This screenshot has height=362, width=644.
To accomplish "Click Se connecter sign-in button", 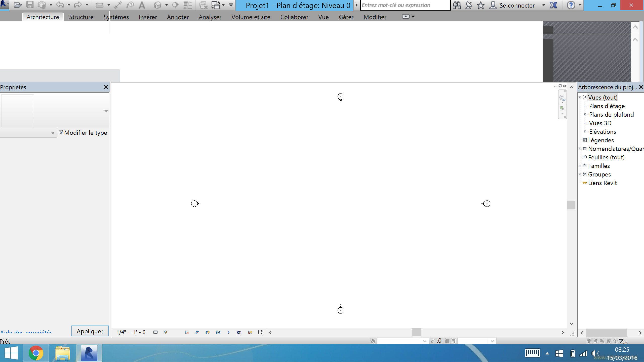I will pos(512,5).
